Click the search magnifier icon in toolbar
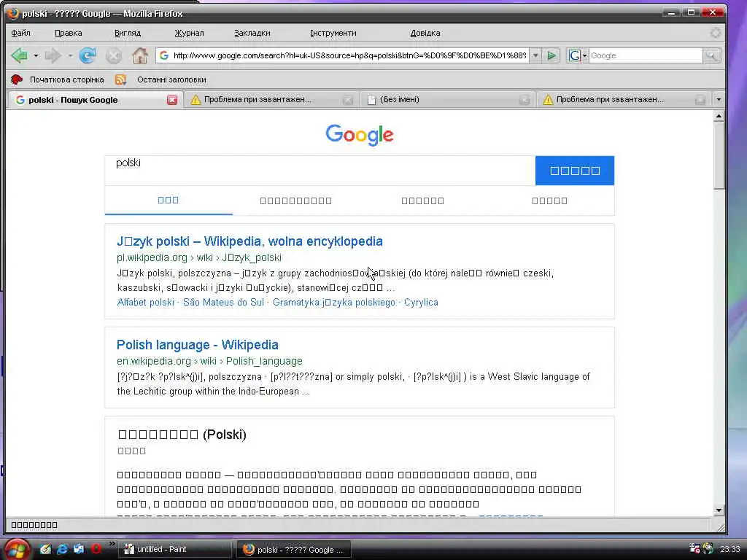The image size is (747, 560). (x=711, y=55)
